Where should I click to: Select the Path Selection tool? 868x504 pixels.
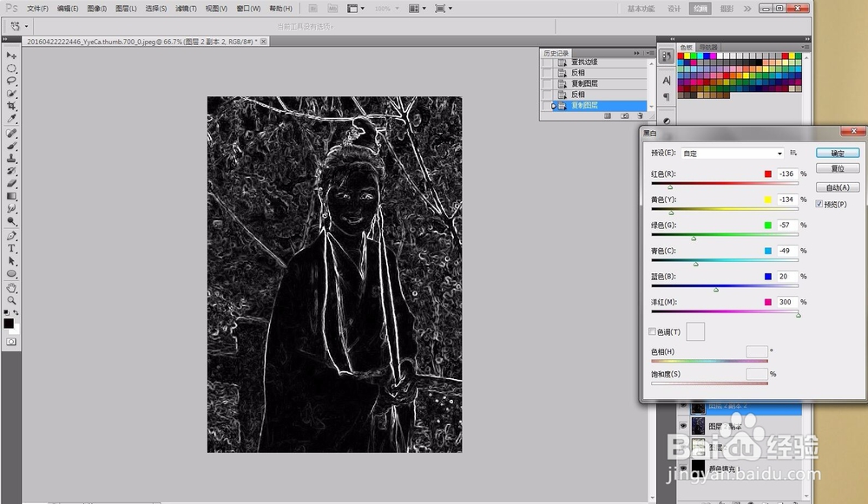[x=11, y=260]
